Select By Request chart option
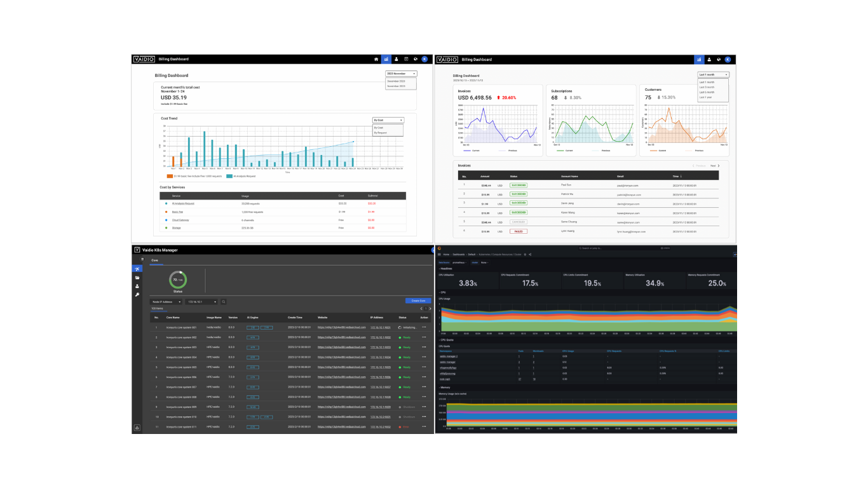The image size is (868, 488). tap(380, 133)
